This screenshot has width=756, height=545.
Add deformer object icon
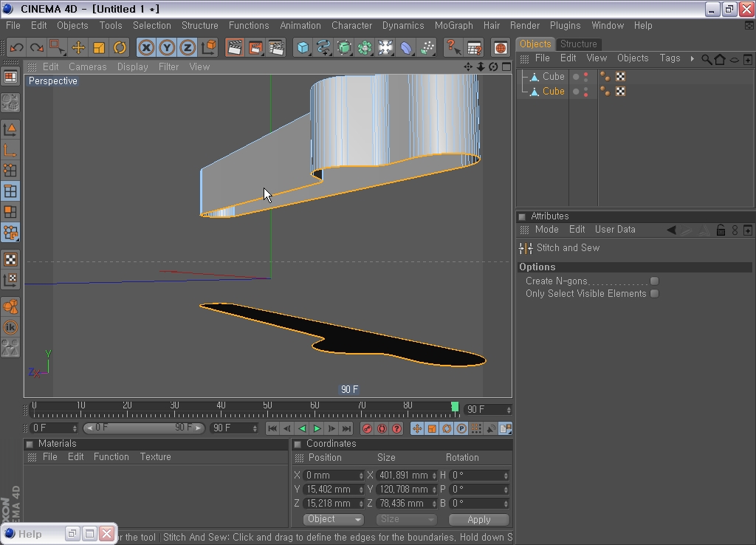click(407, 47)
